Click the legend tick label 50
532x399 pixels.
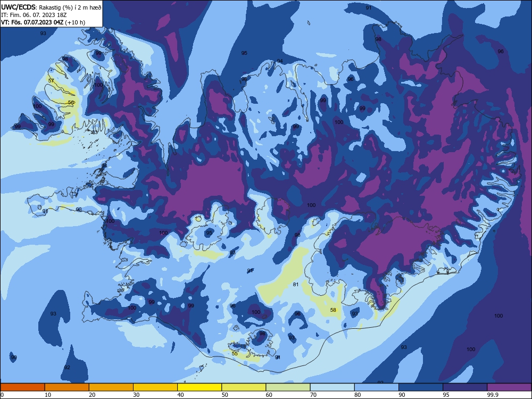pos(225,395)
